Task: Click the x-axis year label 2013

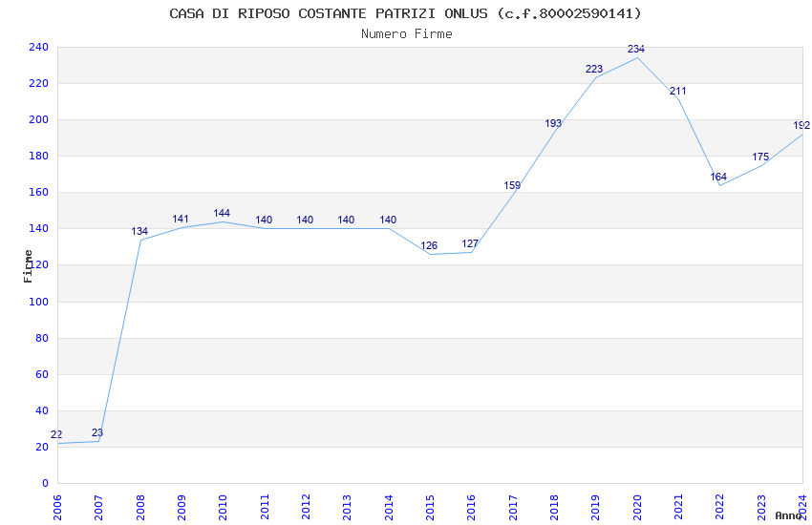Action: pyautogui.click(x=348, y=508)
